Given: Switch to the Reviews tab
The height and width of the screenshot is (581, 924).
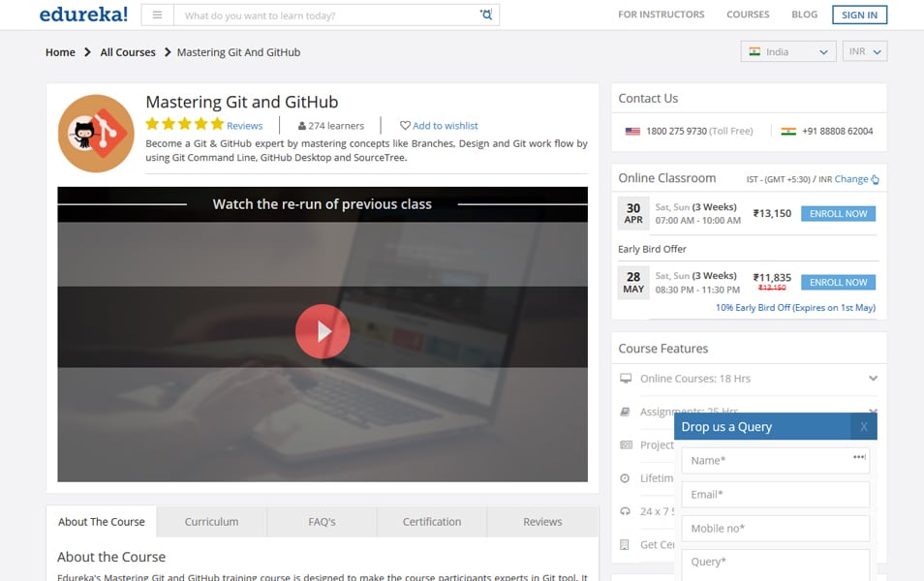Looking at the screenshot, I should 542,522.
